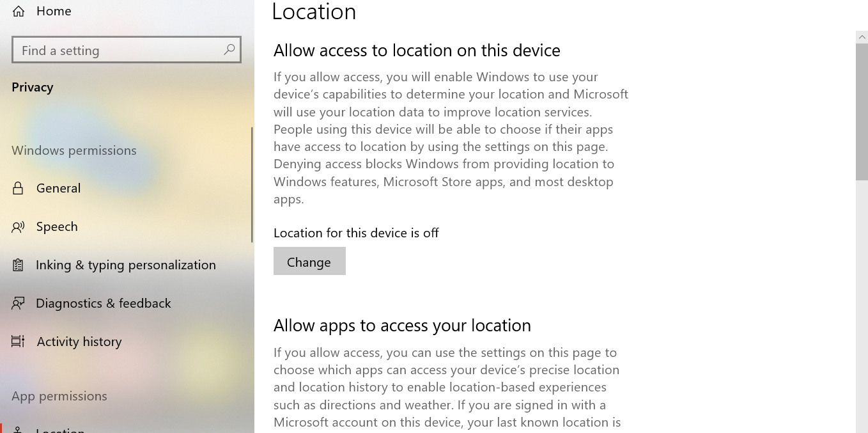Image resolution: width=868 pixels, height=433 pixels.
Task: Select the General lock icon
Action: tap(18, 188)
